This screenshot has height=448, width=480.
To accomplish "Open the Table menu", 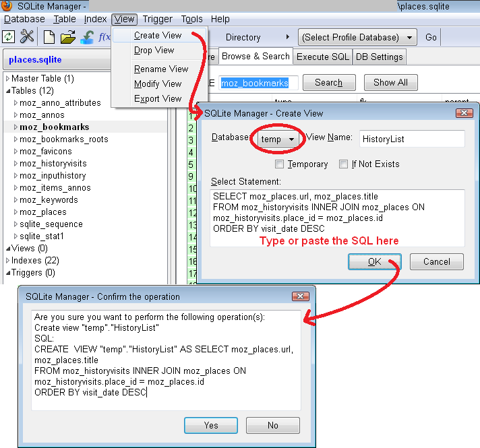I will tap(65, 19).
